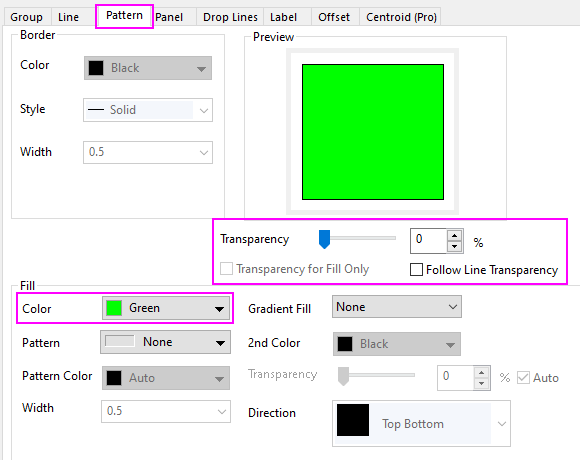
Task: Click the black Direction preview swatch
Action: (x=353, y=420)
